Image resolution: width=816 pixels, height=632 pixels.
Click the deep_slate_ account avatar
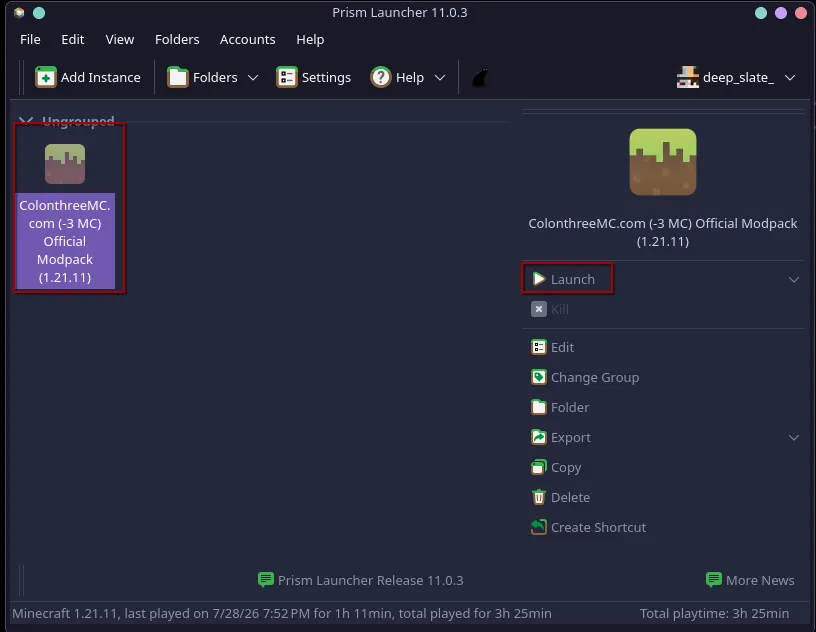[x=687, y=78]
